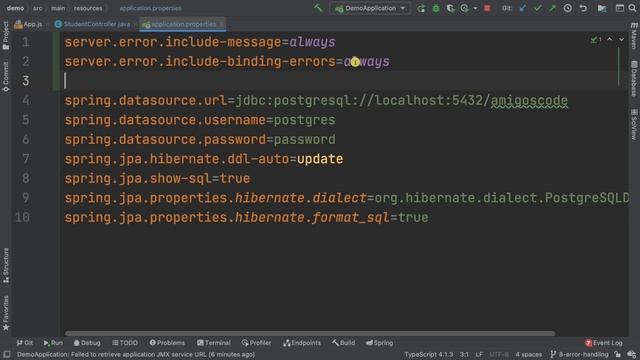Stop the running application with the red square

[487, 8]
